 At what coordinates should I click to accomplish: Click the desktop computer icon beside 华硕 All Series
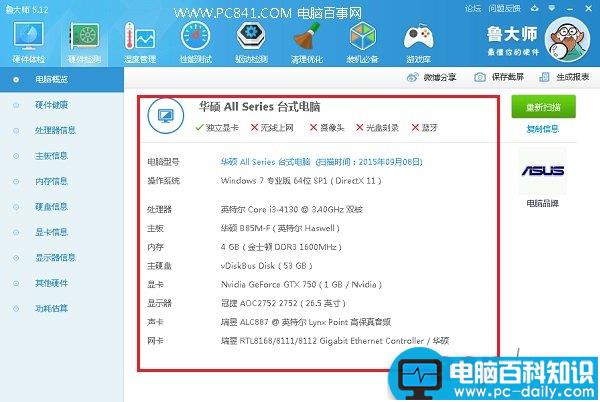pos(166,116)
